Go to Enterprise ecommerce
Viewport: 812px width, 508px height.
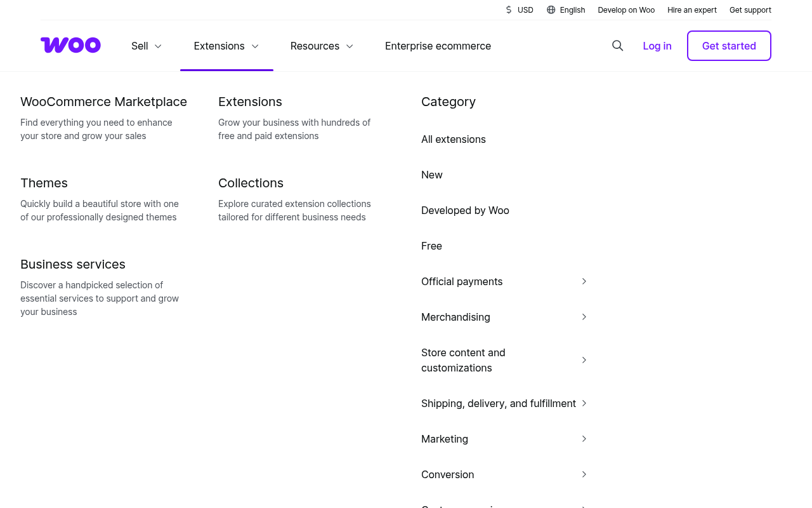(x=438, y=46)
